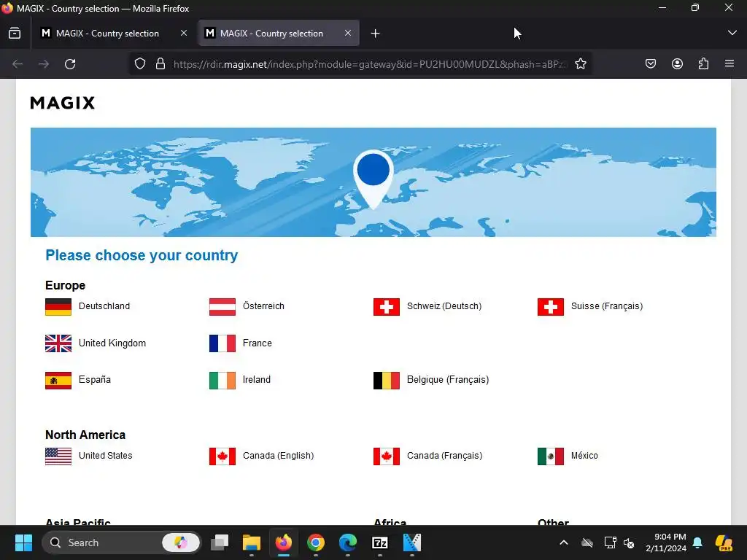Go forward to next page
Image resolution: width=747 pixels, height=560 pixels.
click(x=44, y=64)
